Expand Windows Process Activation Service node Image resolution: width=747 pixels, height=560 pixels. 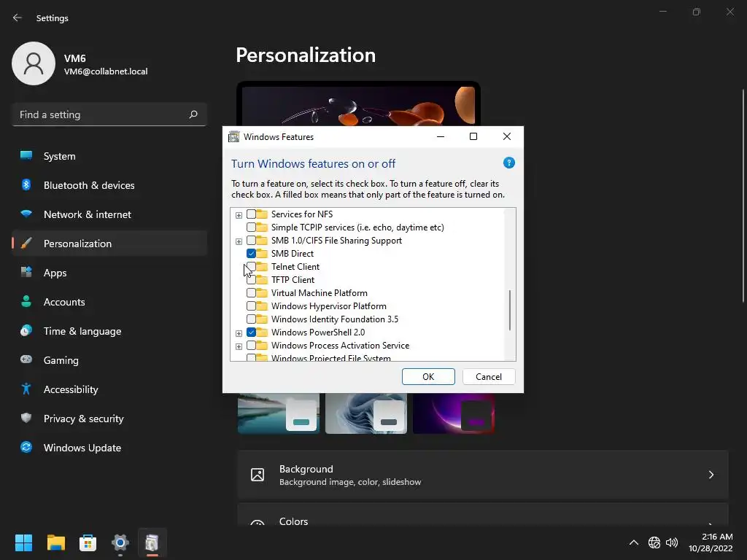[239, 346]
